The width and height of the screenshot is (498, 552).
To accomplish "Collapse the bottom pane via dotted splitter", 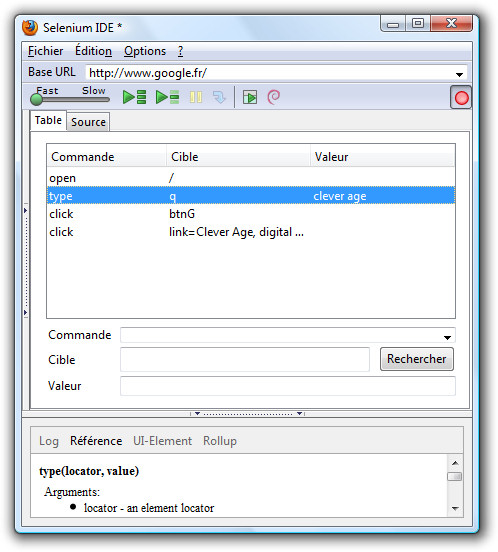I will [x=248, y=413].
